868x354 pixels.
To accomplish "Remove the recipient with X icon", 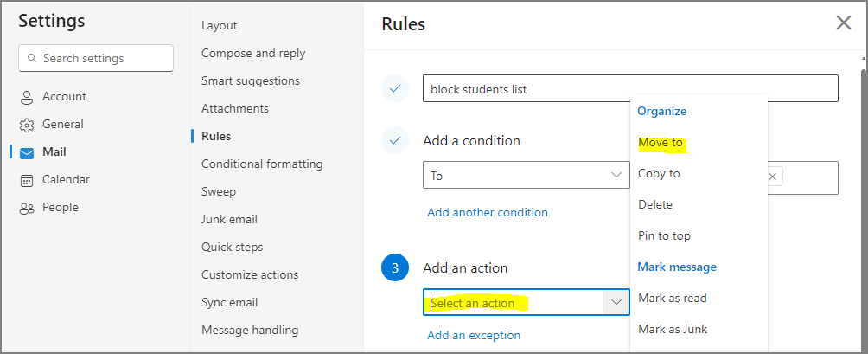I will click(773, 177).
